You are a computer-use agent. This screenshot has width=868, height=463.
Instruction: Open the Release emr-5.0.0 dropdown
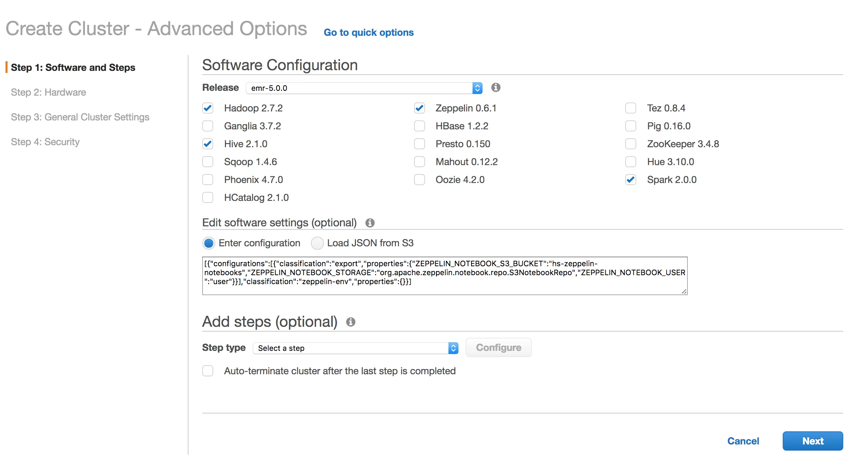pyautogui.click(x=364, y=88)
